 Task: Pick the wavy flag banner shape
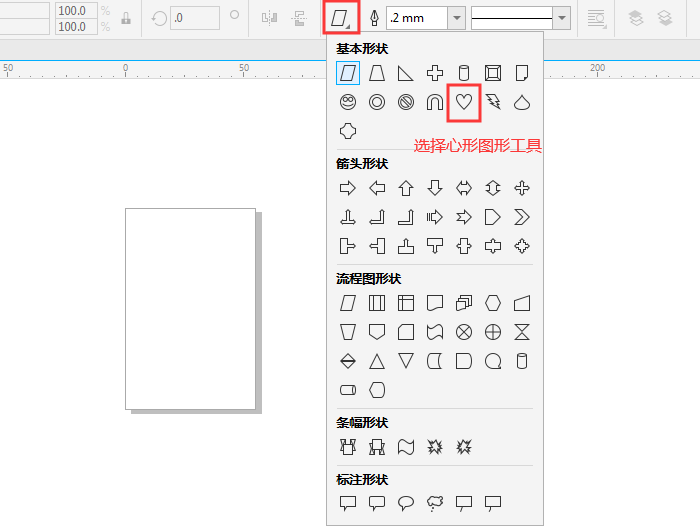[406, 447]
